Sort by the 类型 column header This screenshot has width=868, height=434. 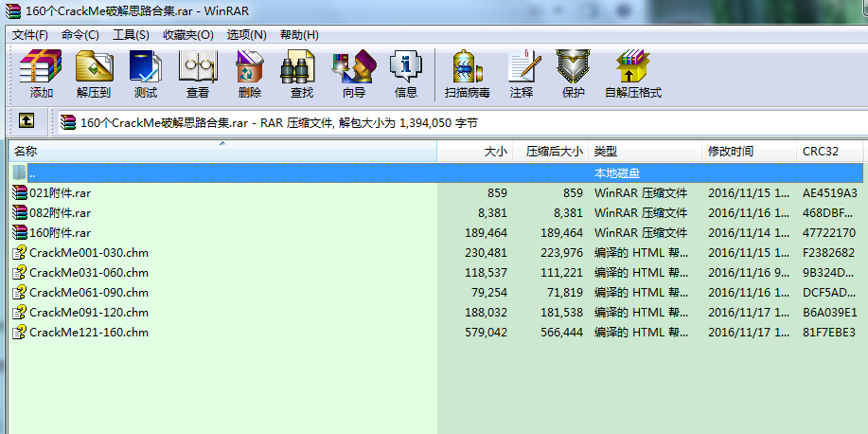pos(646,152)
